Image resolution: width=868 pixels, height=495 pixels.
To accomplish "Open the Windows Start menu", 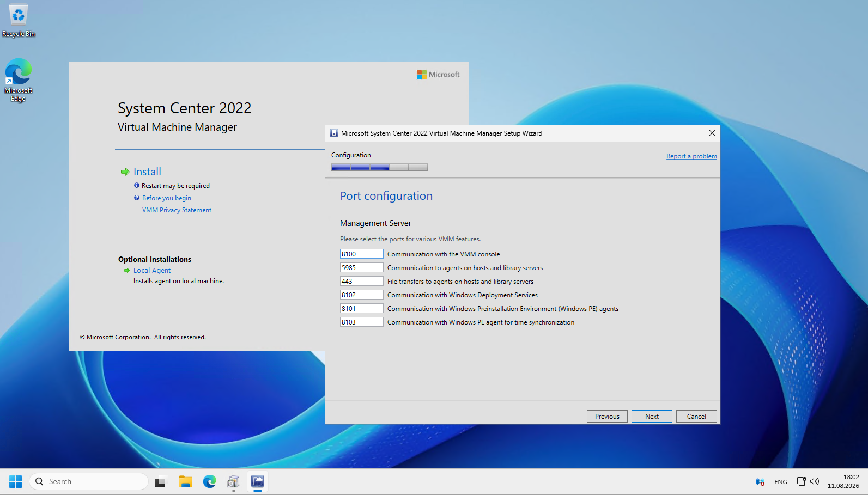I will point(15,481).
